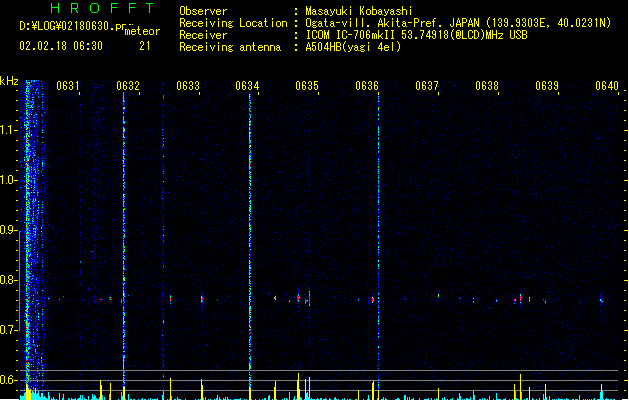Click the 0631 time marker
Viewport: 629px width, 400px height.
point(67,86)
